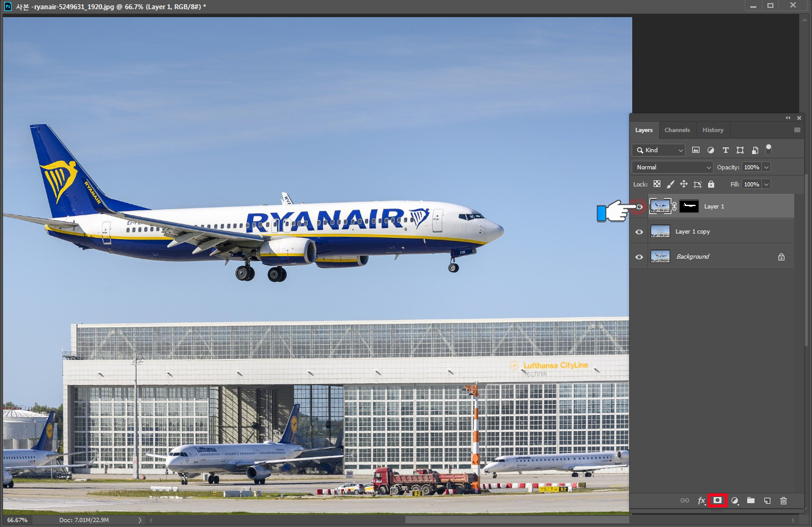The image size is (812, 527).
Task: Click the 66.67% zoom level field
Action: pos(17,520)
